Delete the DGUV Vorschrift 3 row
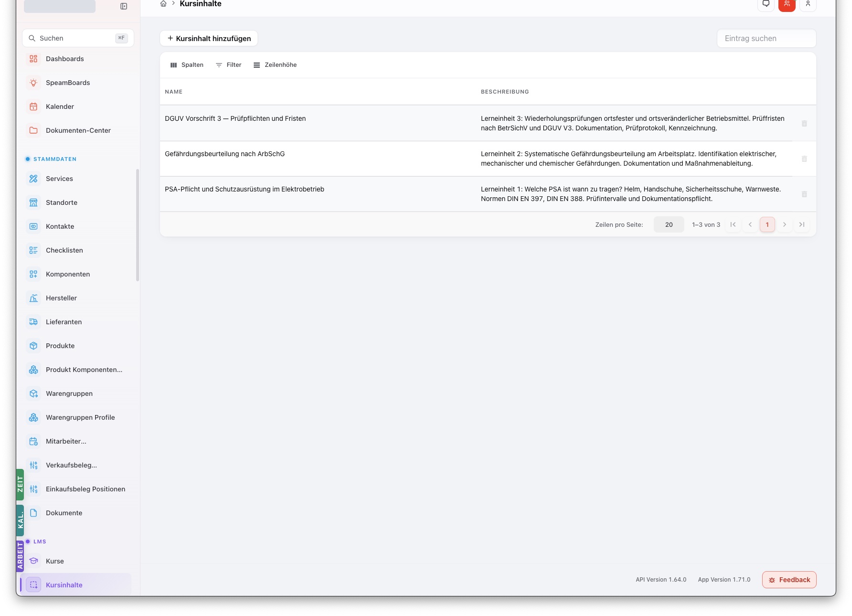Screen dimensions: 852x616 pos(804,123)
